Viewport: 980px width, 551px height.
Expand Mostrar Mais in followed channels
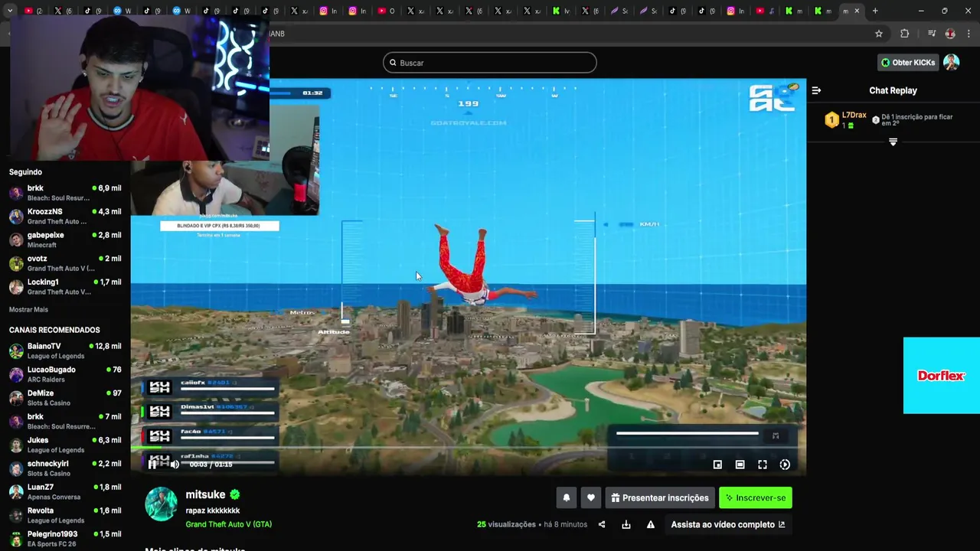tap(28, 309)
